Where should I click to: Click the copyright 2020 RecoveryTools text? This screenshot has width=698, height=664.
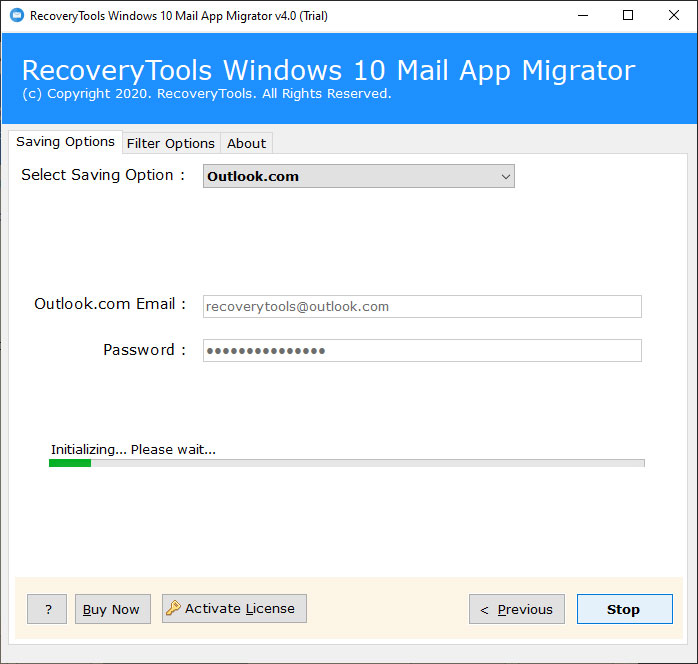pos(207,94)
